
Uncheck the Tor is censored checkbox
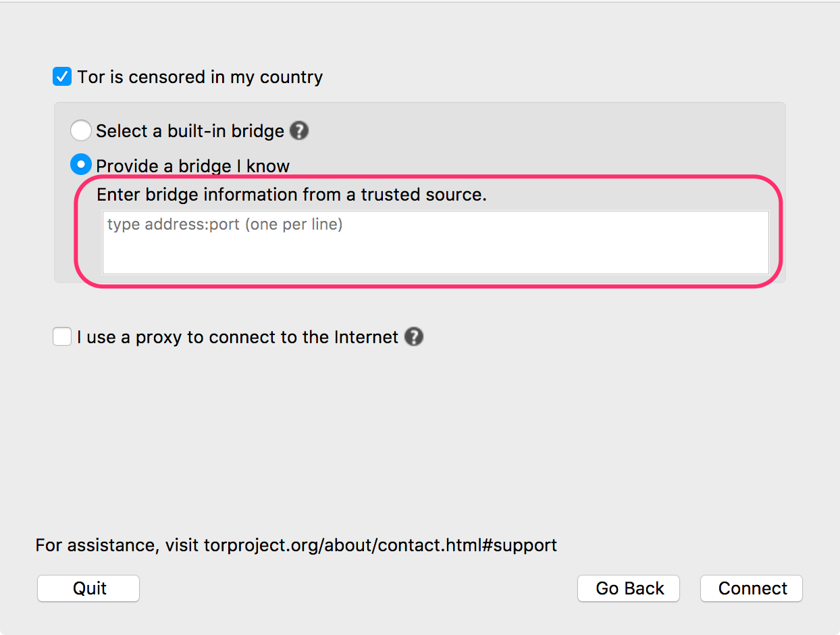(62, 76)
